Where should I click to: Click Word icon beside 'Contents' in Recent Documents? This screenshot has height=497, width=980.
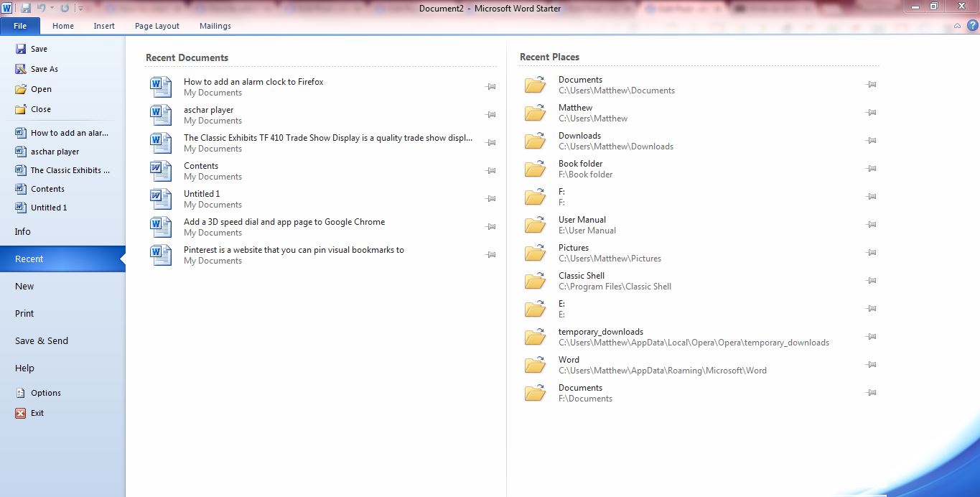tap(161, 171)
